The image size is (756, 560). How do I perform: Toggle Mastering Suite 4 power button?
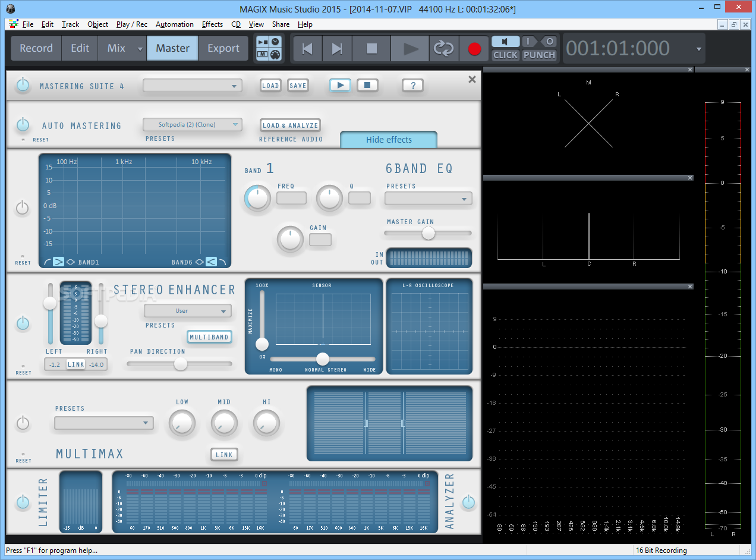coord(23,85)
